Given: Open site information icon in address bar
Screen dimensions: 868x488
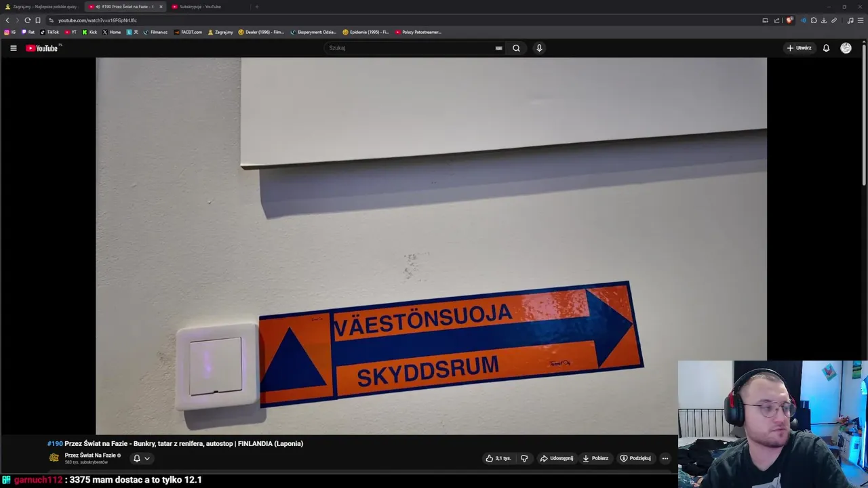Looking at the screenshot, I should coord(52,20).
